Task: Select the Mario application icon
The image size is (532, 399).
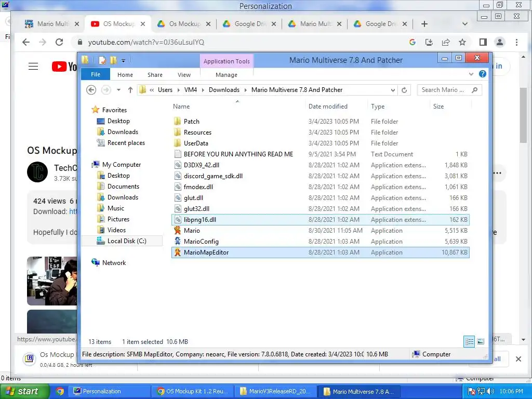Action: (178, 230)
